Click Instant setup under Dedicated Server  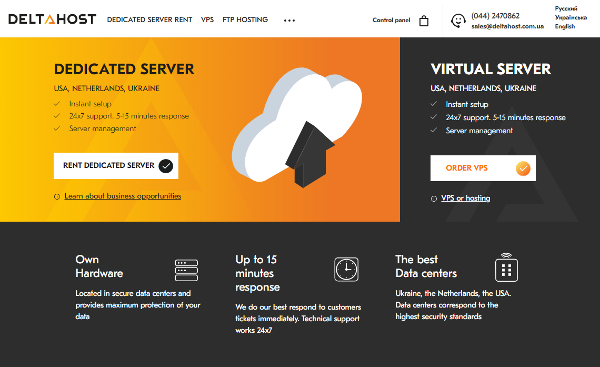[90, 104]
